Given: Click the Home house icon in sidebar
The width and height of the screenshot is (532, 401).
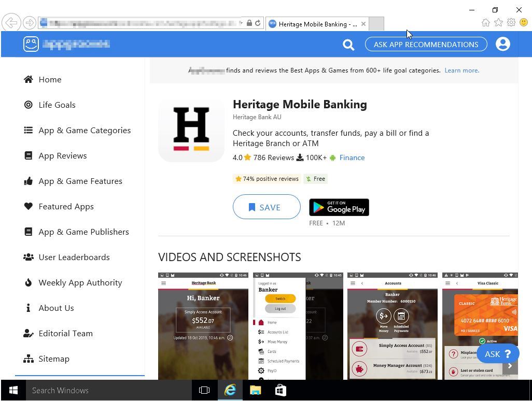Looking at the screenshot, I should (x=29, y=79).
